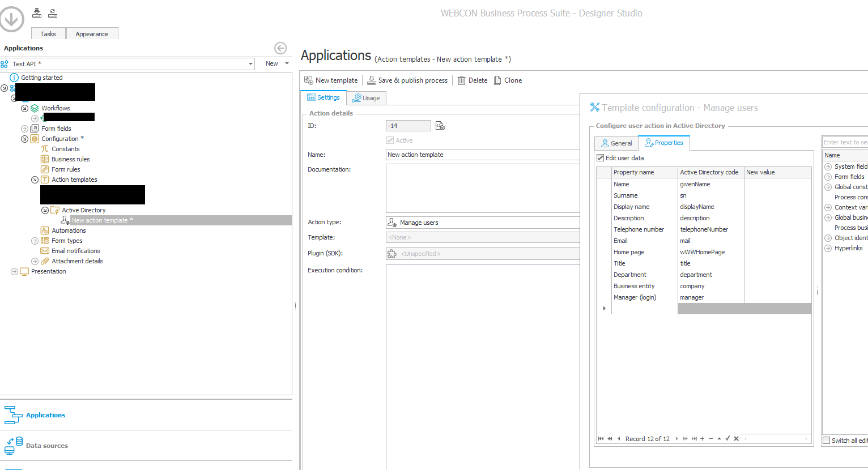Expand the Presentation tree node

click(x=14, y=271)
